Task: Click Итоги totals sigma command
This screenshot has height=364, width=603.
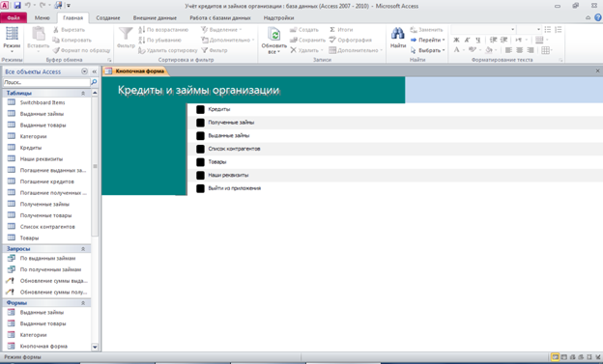Action: pos(341,30)
